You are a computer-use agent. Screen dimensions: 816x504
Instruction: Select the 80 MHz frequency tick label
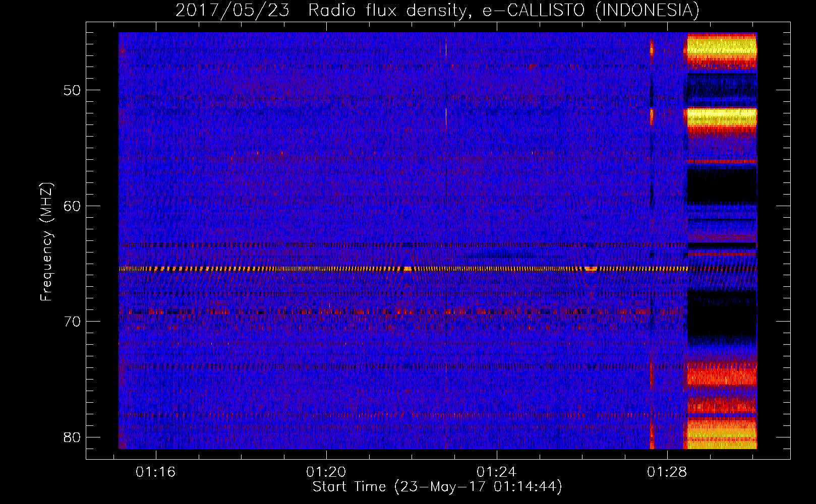click(72, 437)
